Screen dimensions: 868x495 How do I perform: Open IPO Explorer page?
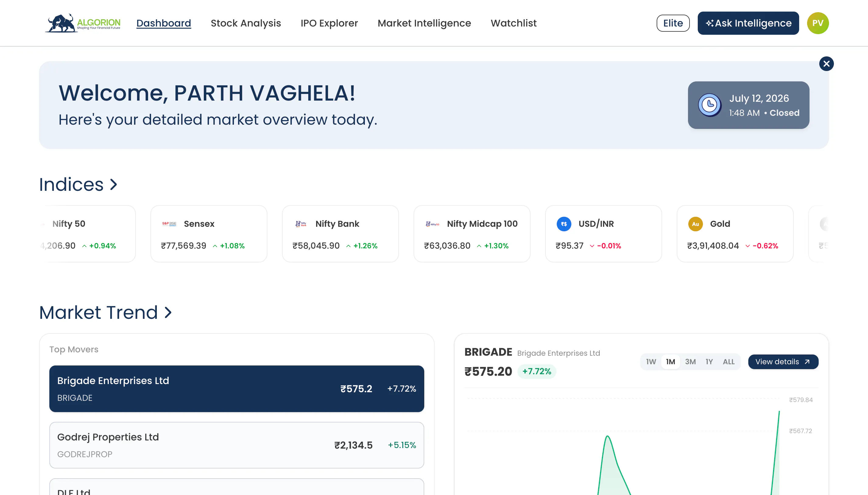(x=329, y=23)
